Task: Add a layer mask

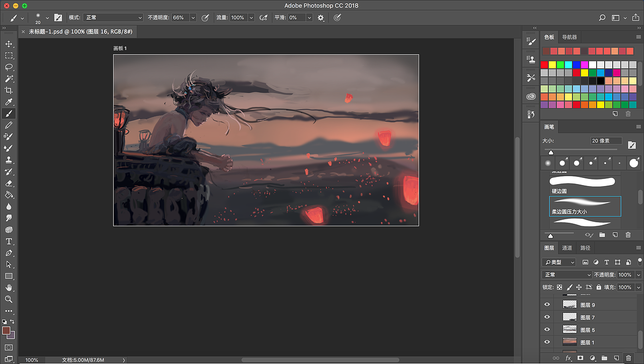Action: (580, 358)
